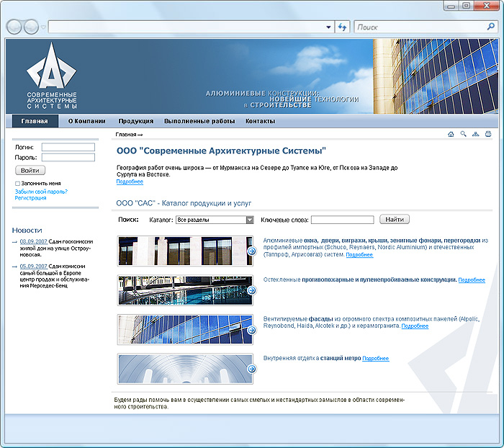This screenshot has width=504, height=448.
Task: Open the aluminium windows thumbnail image
Action: (185, 251)
